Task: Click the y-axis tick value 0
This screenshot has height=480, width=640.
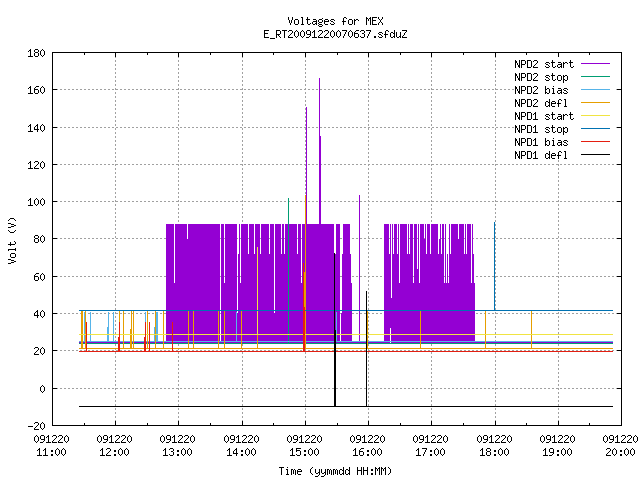Action: click(x=42, y=389)
